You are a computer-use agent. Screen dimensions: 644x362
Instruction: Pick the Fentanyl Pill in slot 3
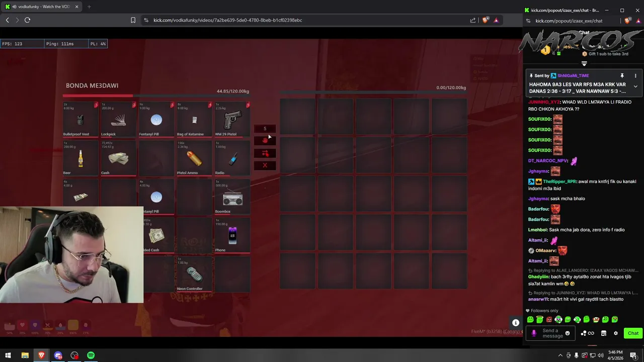click(156, 120)
